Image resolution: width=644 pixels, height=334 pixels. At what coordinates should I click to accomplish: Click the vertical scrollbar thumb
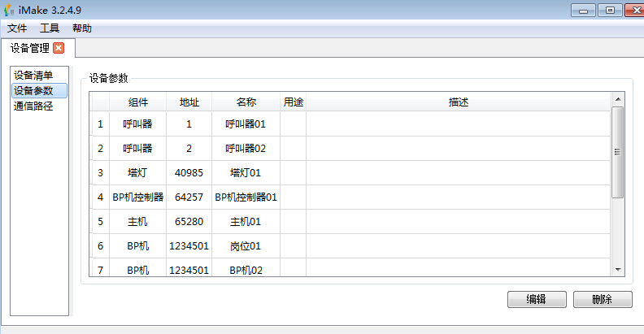pos(618,151)
